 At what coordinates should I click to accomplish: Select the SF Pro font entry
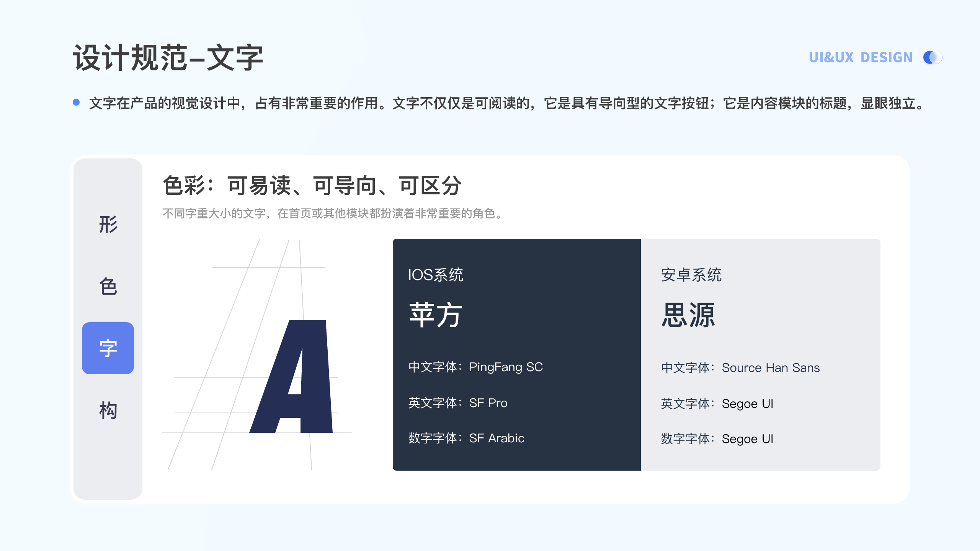tap(488, 403)
